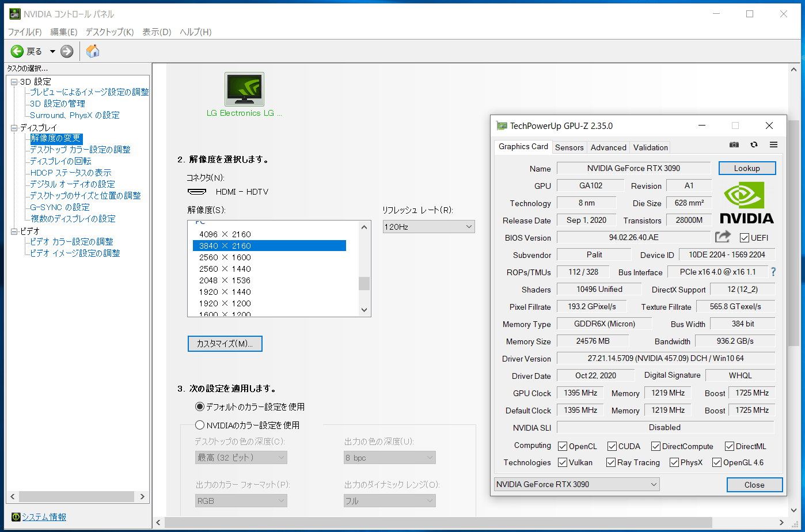
Task: Click the Bus Interface question mark icon
Action: (773, 272)
